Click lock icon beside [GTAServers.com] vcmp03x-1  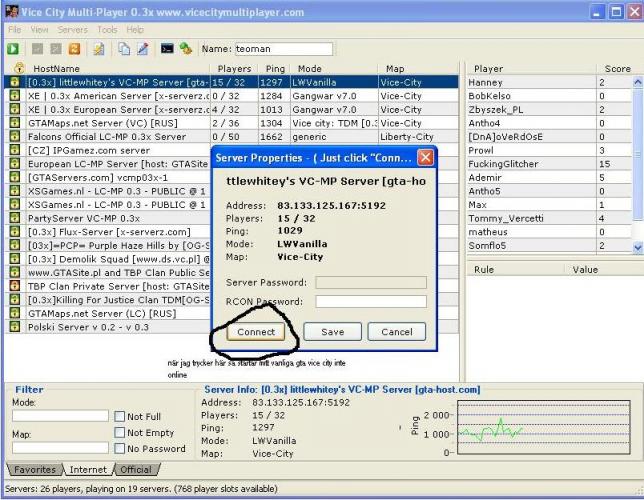point(15,177)
